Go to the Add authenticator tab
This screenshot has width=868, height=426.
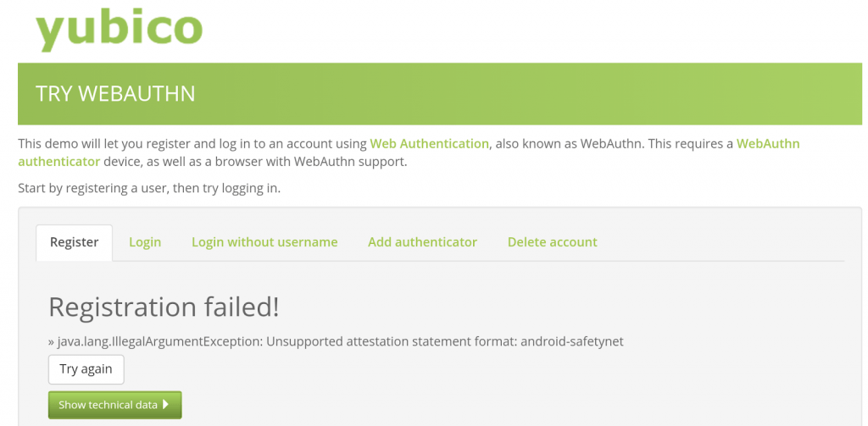coord(422,242)
